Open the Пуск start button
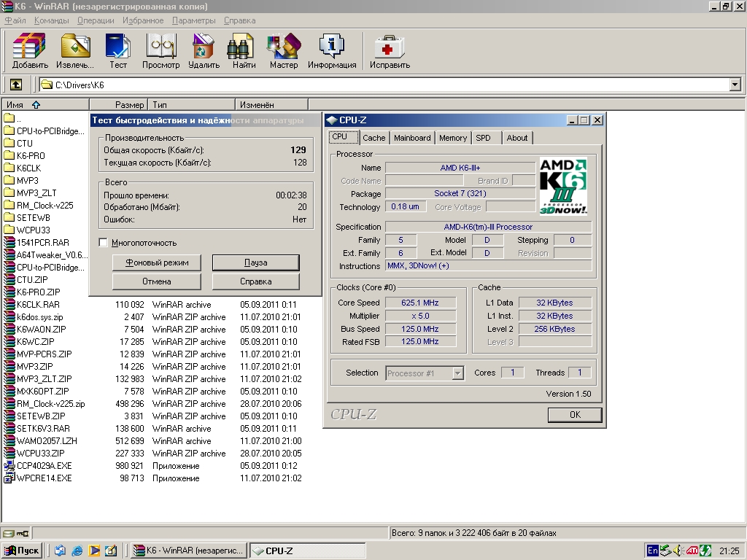 coord(23,551)
